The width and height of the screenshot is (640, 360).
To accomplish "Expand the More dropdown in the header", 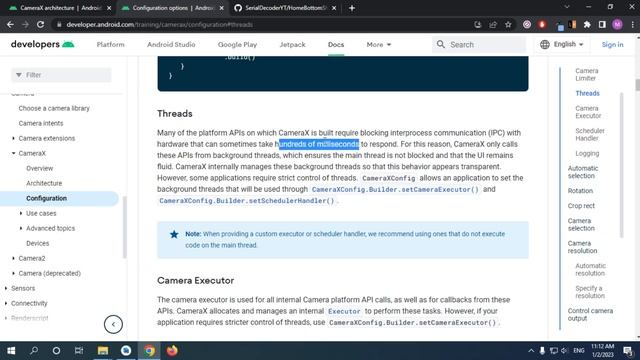I will [x=378, y=44].
